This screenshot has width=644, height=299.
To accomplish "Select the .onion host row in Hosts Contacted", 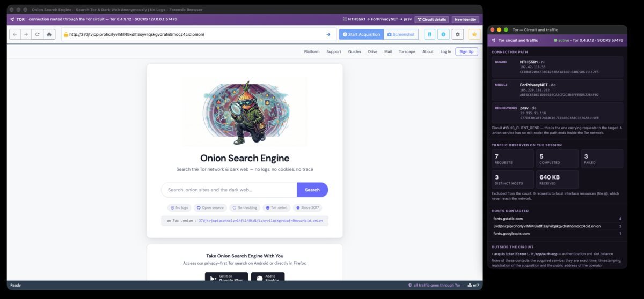I will click(558, 226).
